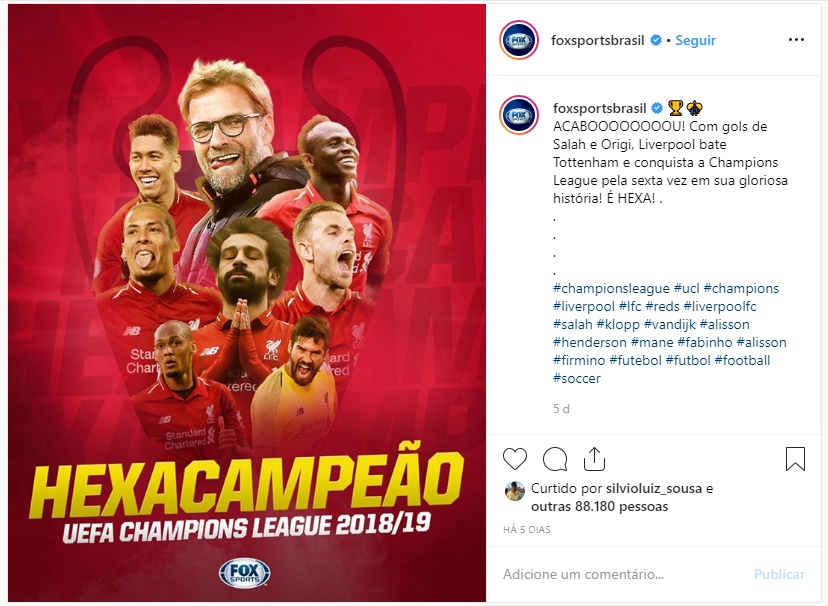Viewport: 828px width, 606px height.
Task: Share the post with the share icon
Action: pos(594,459)
